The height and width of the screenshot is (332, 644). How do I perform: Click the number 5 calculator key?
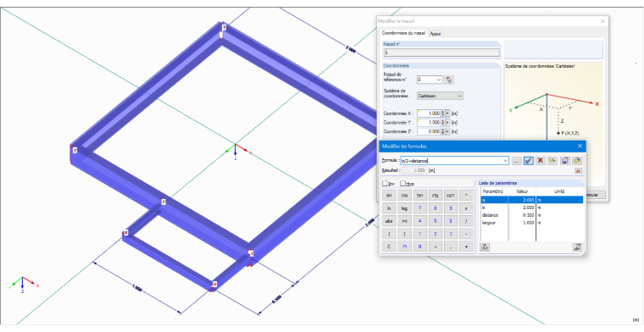coord(435,221)
